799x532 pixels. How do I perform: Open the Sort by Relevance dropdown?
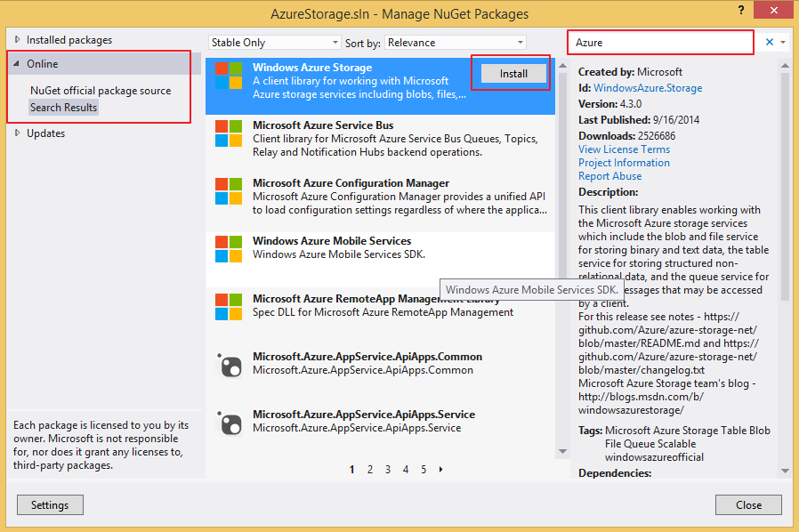pyautogui.click(x=455, y=43)
